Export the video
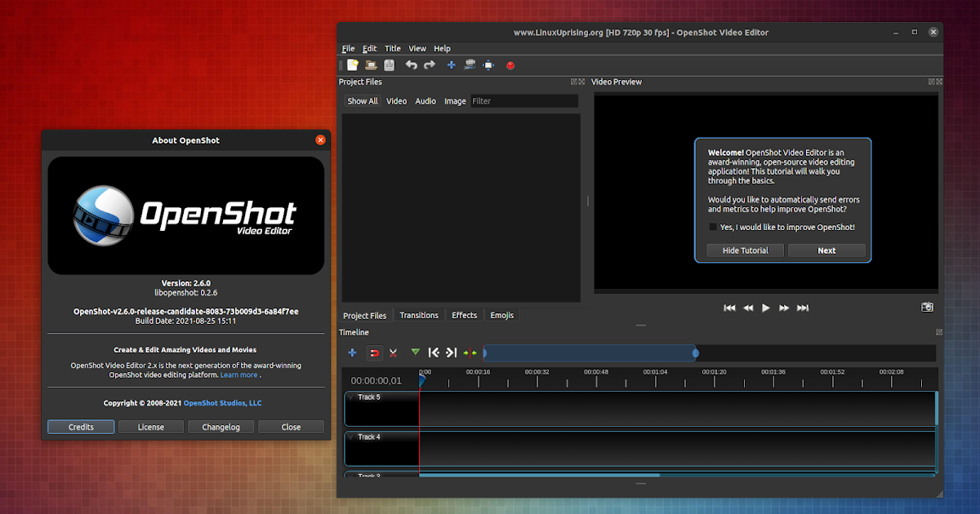Viewport: 980px width, 514px height. [510, 65]
